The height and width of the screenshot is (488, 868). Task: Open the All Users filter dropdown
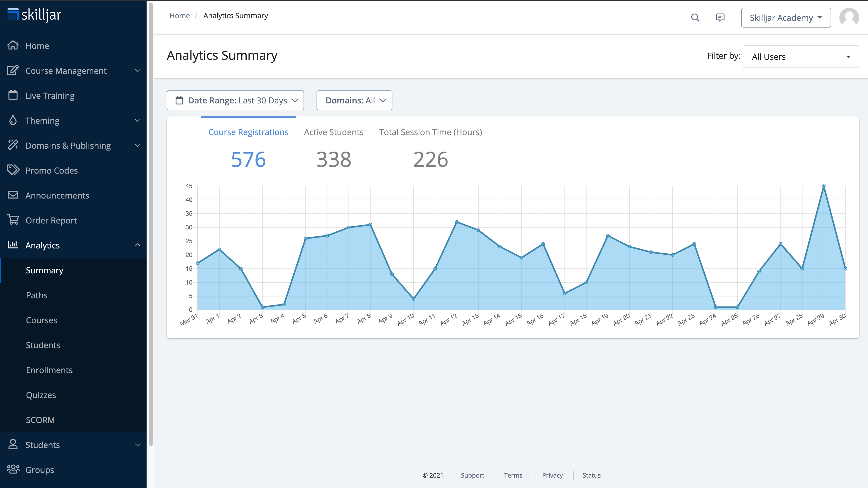click(x=801, y=57)
